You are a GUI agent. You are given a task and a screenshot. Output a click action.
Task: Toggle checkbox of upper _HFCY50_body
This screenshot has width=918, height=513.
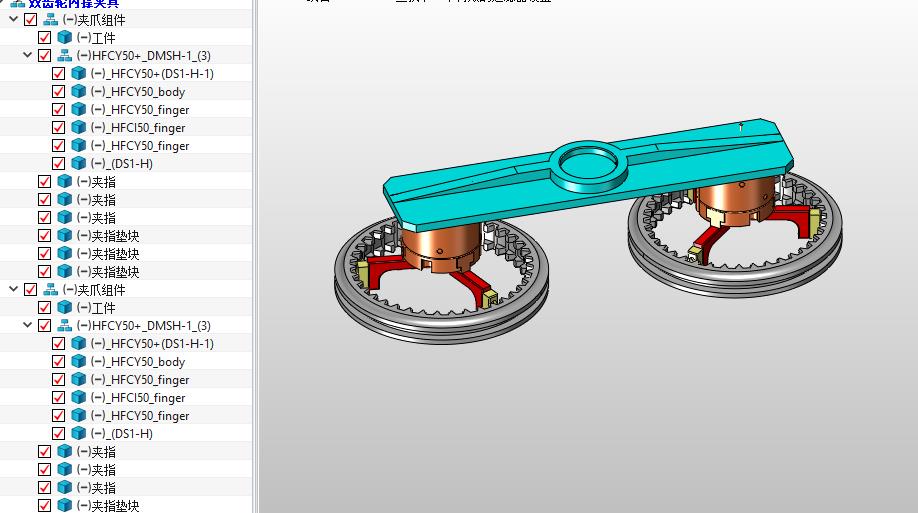click(x=59, y=92)
